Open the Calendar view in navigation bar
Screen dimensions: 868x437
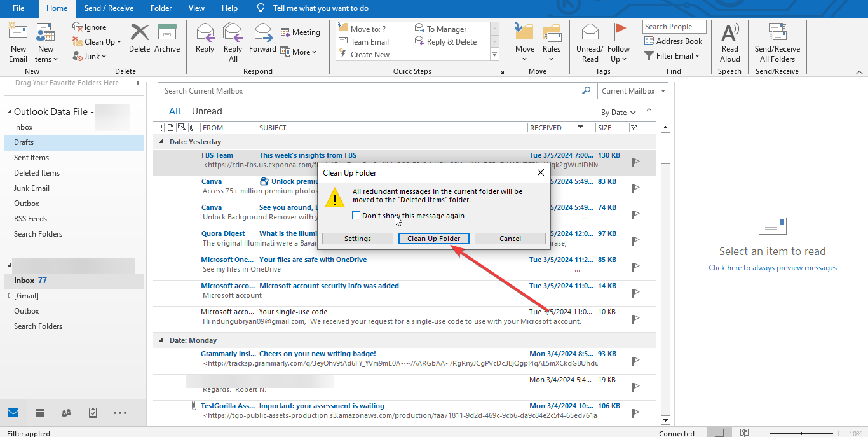(39, 413)
